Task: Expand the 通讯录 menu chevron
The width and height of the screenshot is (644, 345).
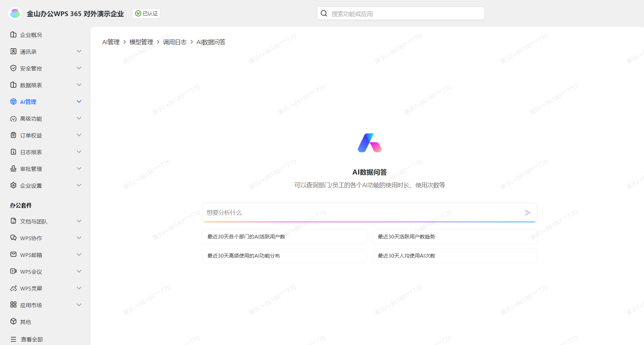Action: tap(79, 51)
